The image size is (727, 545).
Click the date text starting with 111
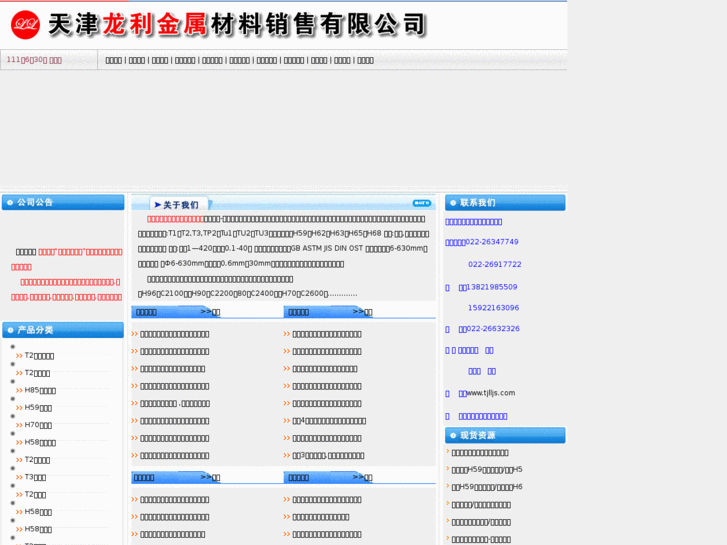[34, 60]
